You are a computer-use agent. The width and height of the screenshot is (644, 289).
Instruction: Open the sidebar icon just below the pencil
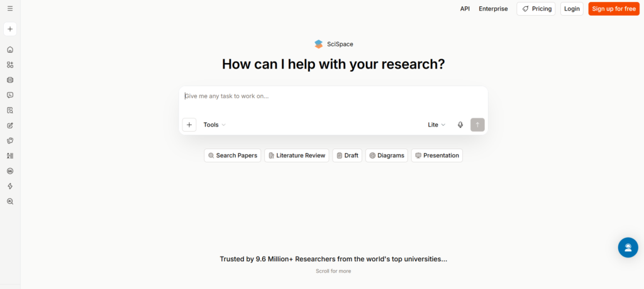[x=10, y=140]
